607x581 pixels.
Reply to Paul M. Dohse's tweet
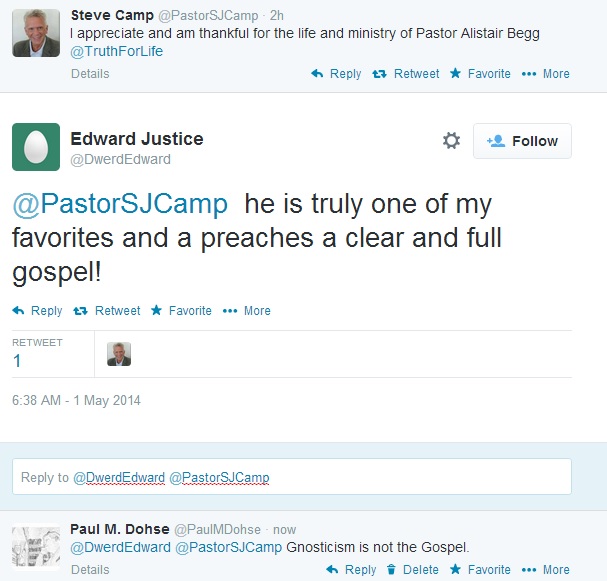pos(351,570)
